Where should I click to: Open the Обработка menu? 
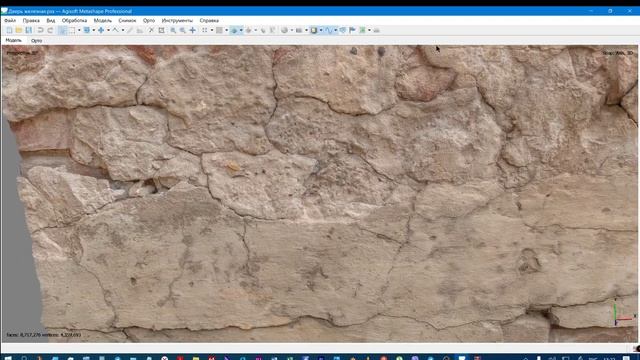click(74, 20)
